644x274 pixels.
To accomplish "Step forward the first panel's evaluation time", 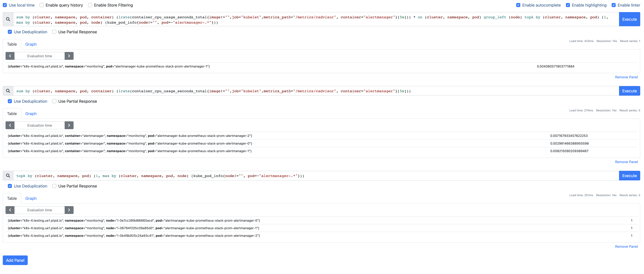I will tap(69, 56).
